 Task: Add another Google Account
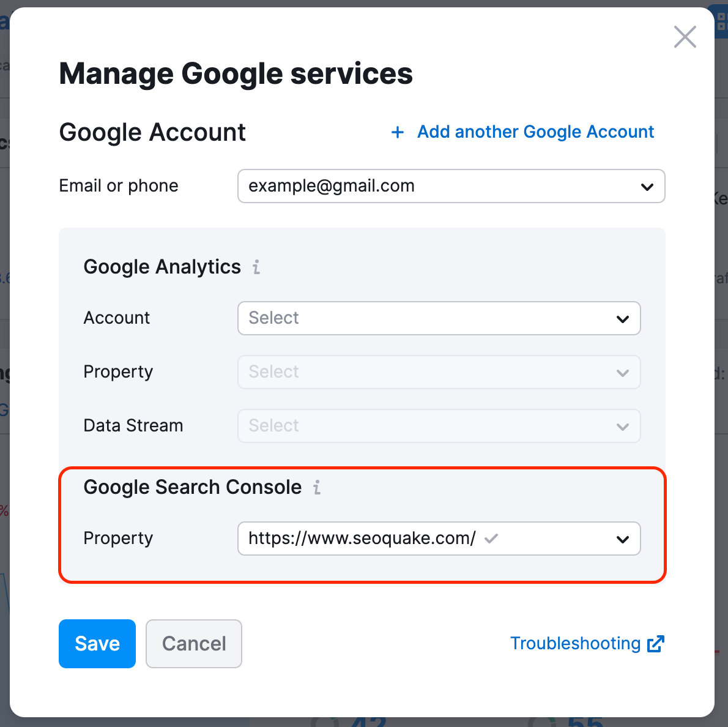coord(535,132)
